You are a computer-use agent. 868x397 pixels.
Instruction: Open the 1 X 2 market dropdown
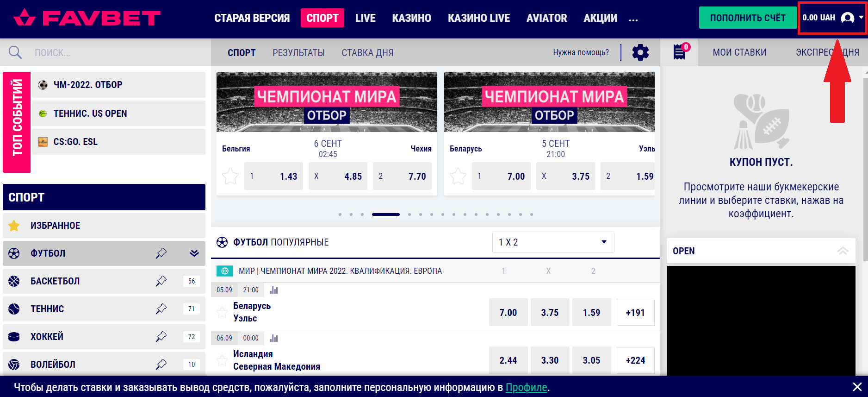pos(553,242)
